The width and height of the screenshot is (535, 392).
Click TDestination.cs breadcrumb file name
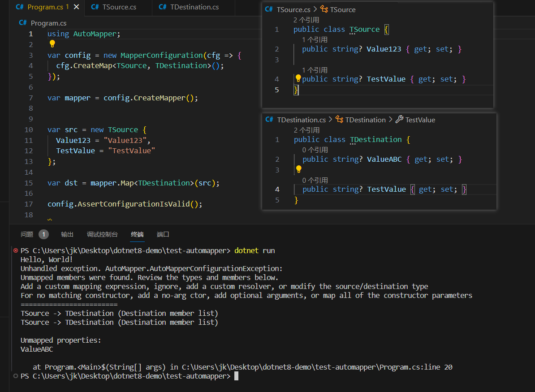[x=301, y=120]
